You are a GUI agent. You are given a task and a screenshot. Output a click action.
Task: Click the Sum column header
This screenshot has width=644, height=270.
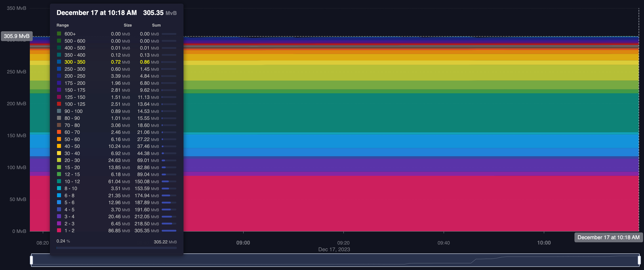[x=156, y=25]
